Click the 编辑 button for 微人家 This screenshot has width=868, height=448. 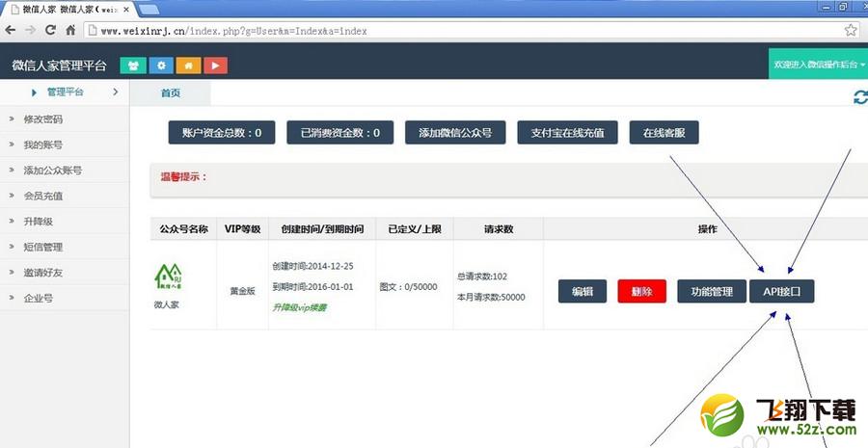pos(583,292)
